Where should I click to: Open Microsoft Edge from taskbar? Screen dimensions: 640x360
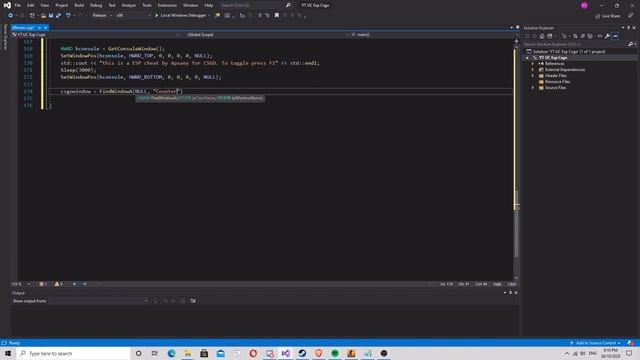[171, 353]
